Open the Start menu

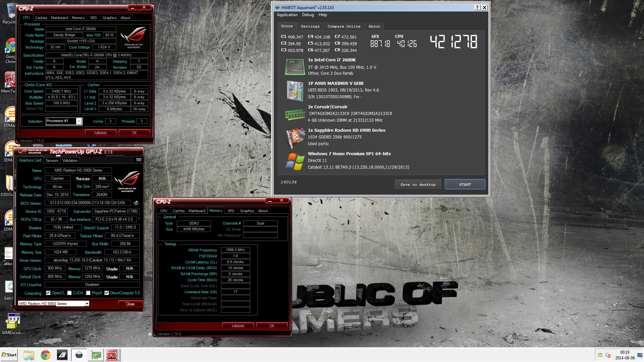9,355
